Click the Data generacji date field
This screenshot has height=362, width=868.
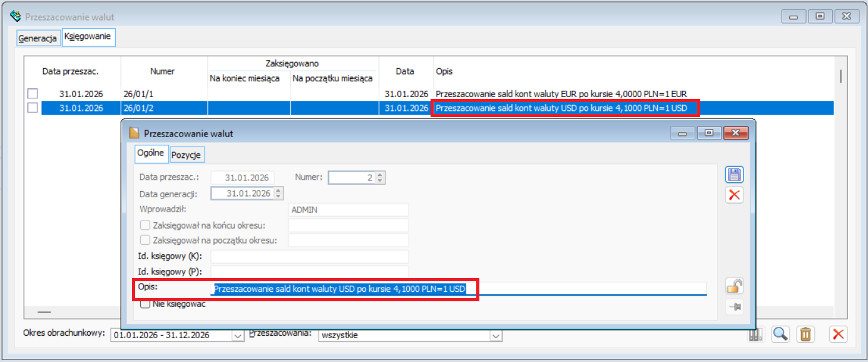pos(243,194)
